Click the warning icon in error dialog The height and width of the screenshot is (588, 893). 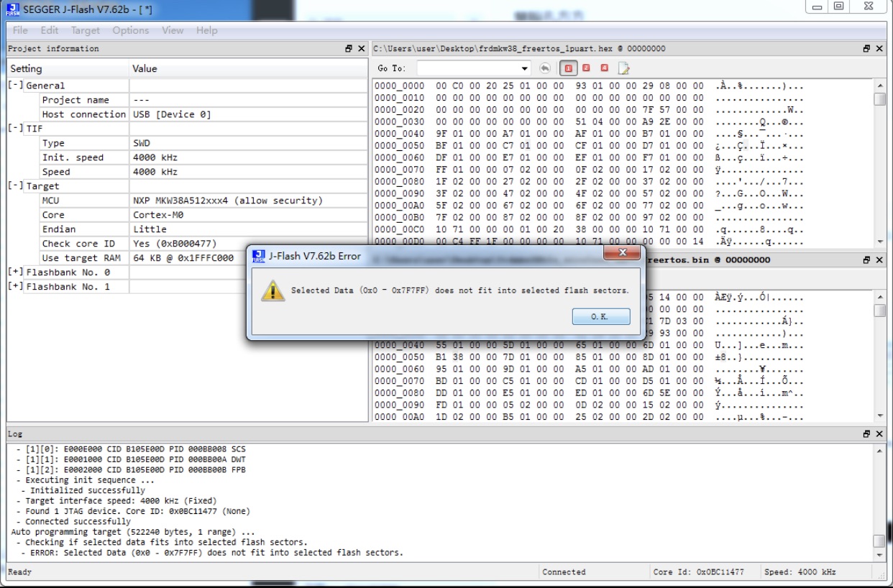273,290
